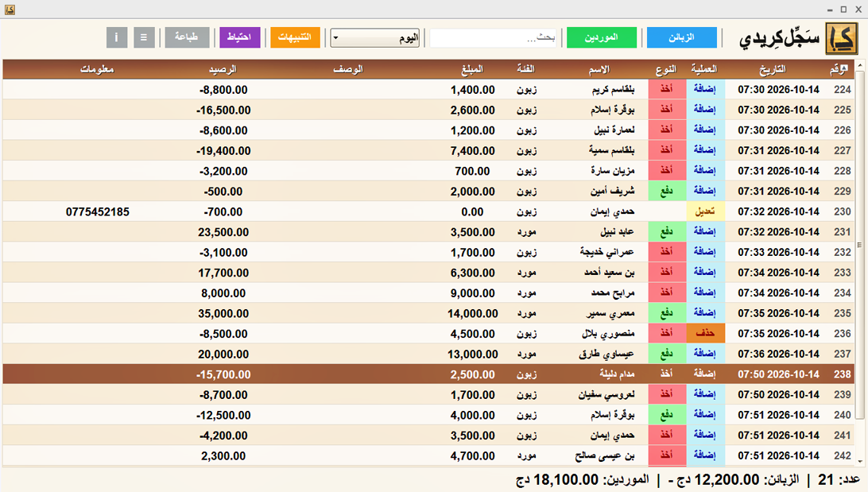Click the النوع column header
868x492 pixels.
666,69
